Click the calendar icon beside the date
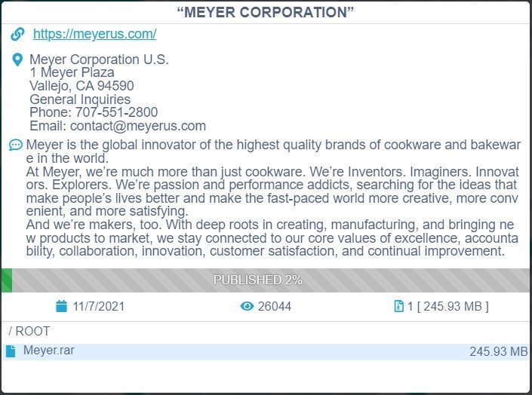 [x=62, y=307]
